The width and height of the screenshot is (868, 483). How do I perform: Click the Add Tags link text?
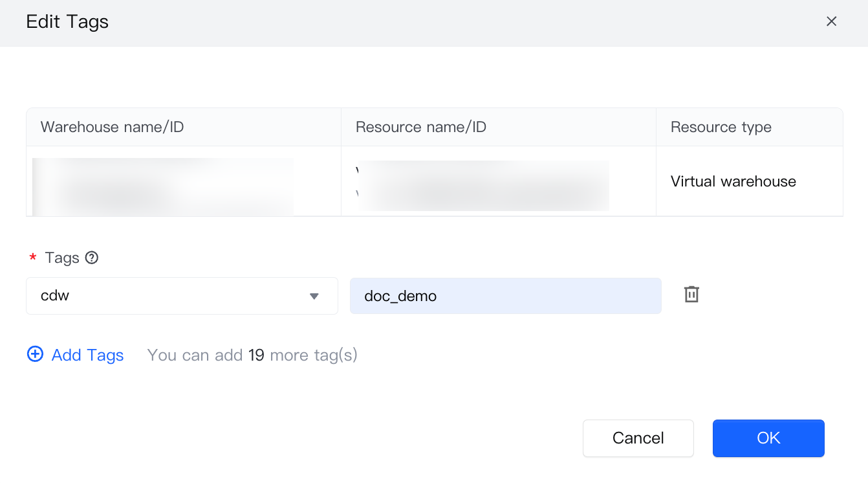87,355
